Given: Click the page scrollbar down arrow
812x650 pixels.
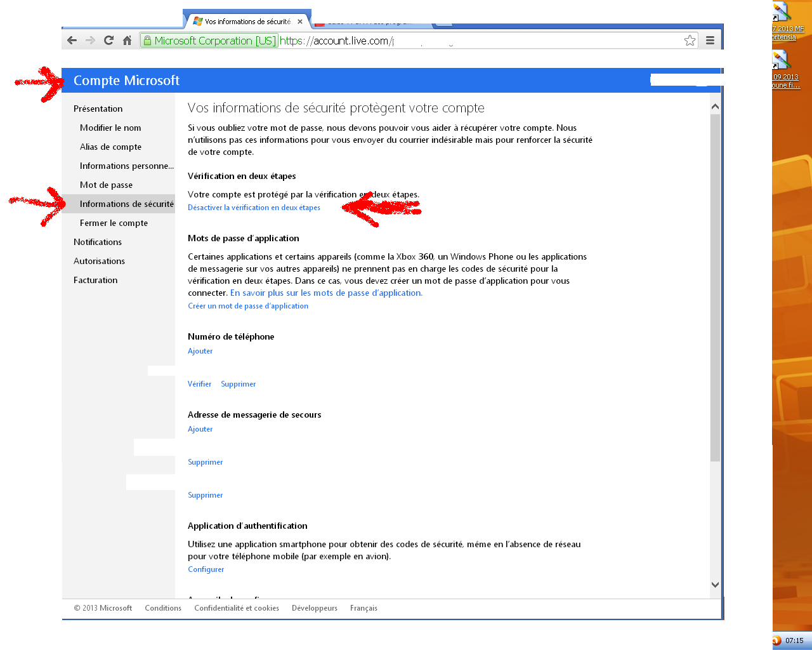Looking at the screenshot, I should pyautogui.click(x=715, y=585).
